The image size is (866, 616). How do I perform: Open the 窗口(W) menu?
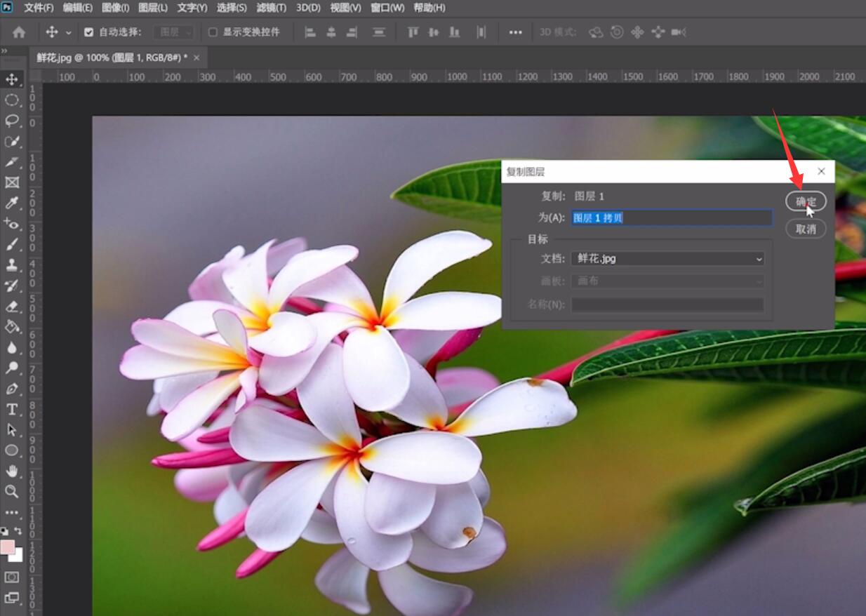387,8
